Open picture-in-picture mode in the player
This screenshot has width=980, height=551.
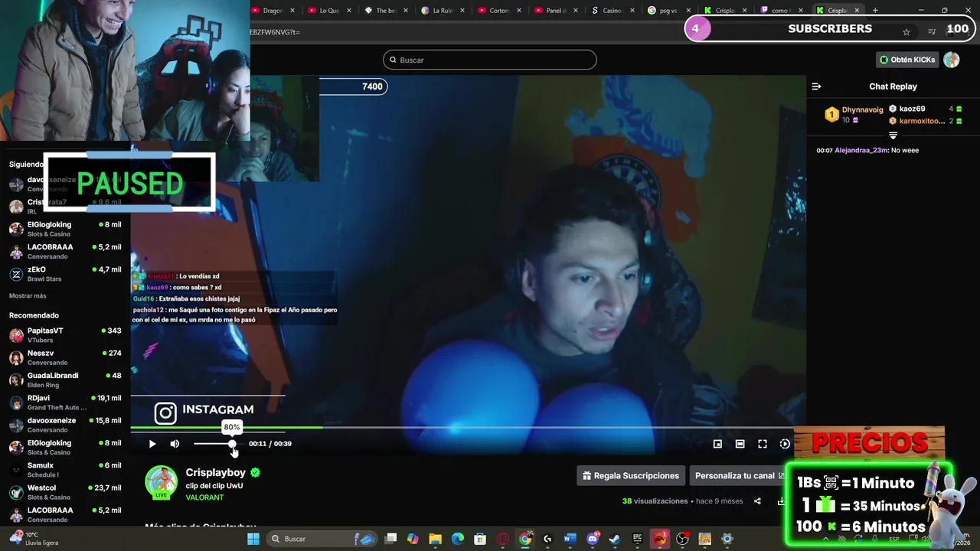click(717, 444)
